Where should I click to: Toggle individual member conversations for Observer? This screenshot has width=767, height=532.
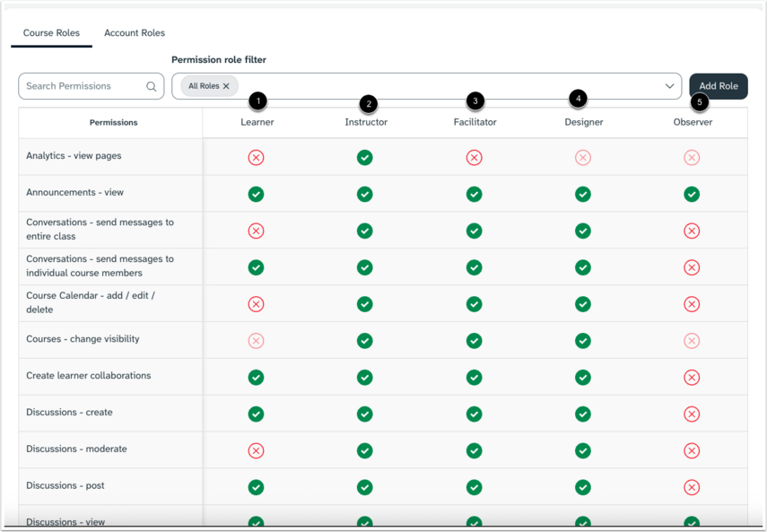point(692,267)
